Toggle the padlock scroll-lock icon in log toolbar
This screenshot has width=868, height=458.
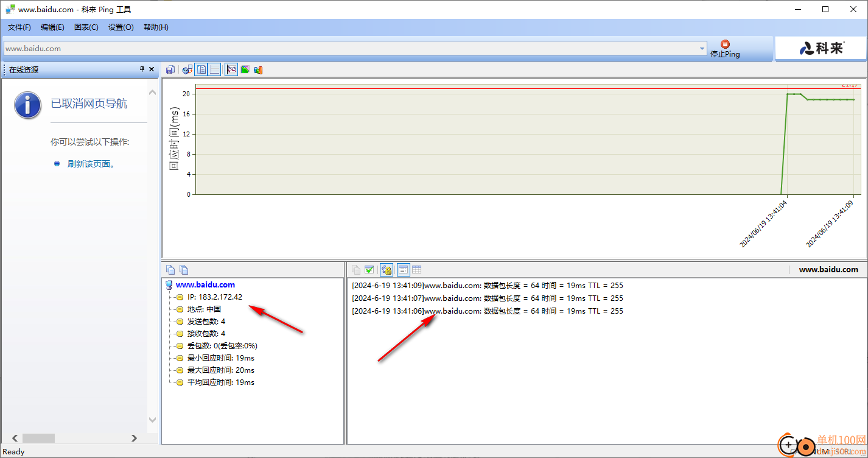[387, 270]
